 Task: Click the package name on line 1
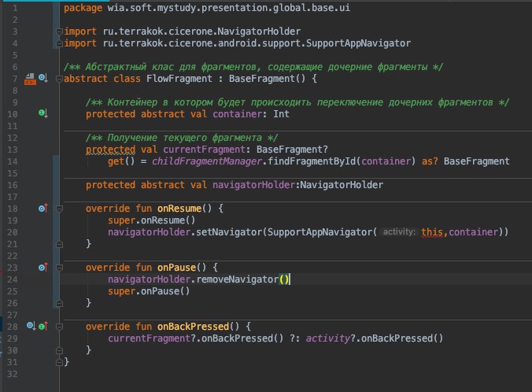point(229,7)
